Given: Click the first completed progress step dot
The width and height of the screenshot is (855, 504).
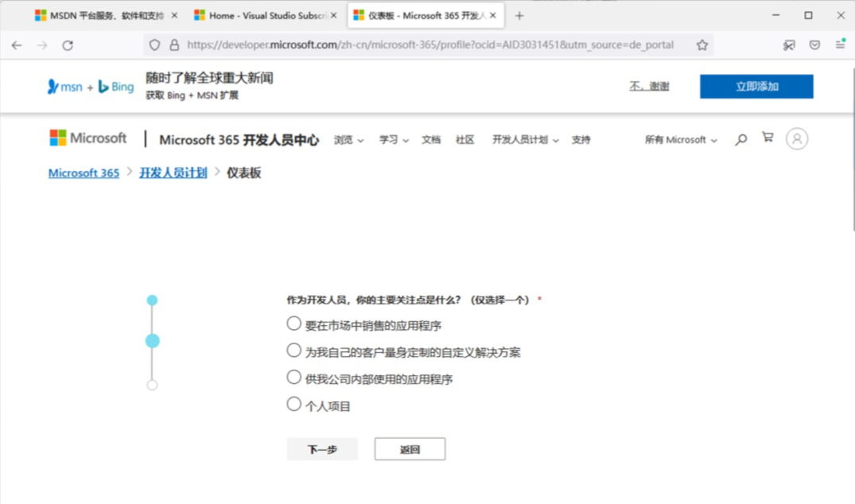Looking at the screenshot, I should (152, 300).
